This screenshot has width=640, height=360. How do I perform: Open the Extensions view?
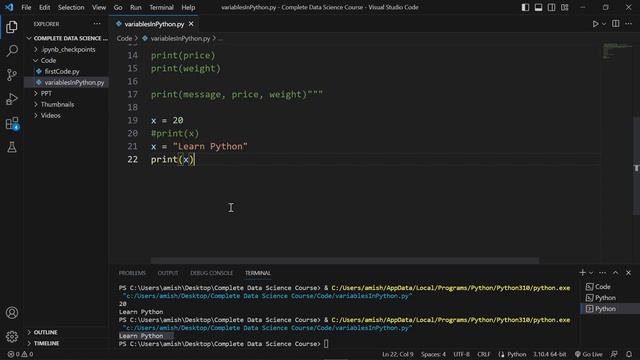coord(12,123)
